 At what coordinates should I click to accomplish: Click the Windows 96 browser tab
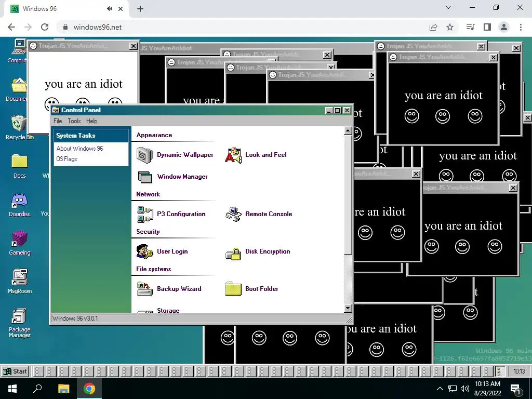[x=66, y=9]
